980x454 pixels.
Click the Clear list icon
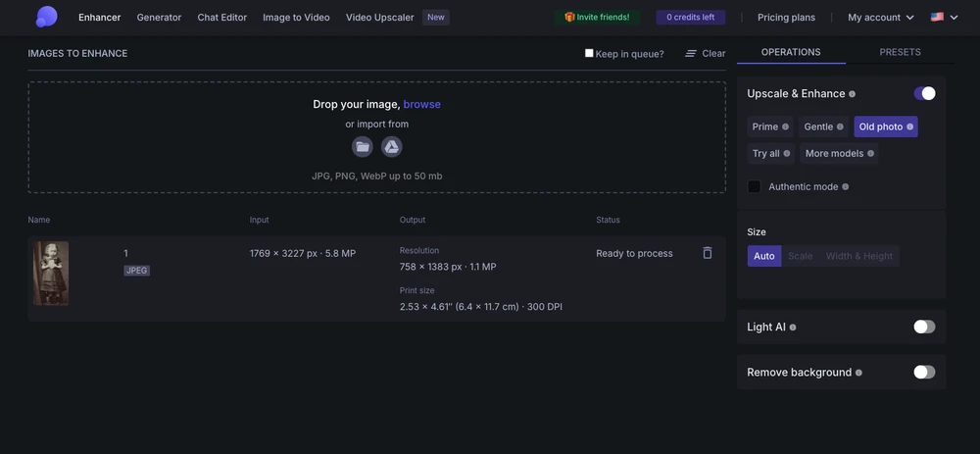(x=691, y=54)
